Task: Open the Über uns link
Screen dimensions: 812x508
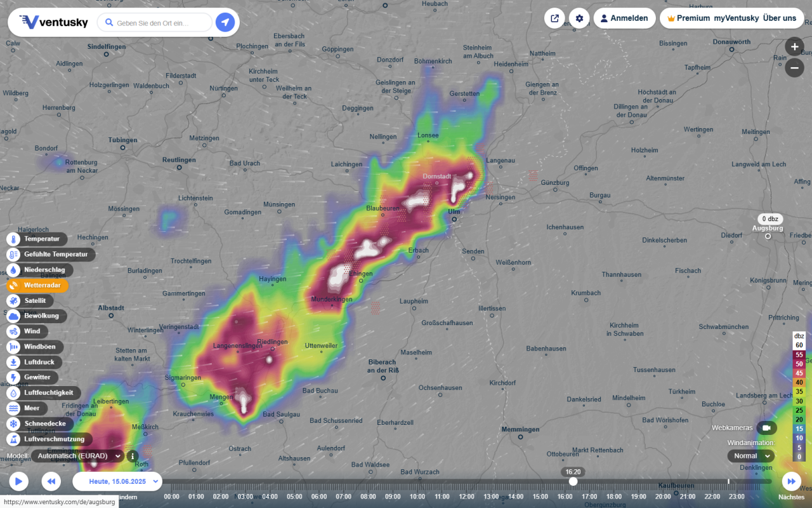Action: point(780,18)
